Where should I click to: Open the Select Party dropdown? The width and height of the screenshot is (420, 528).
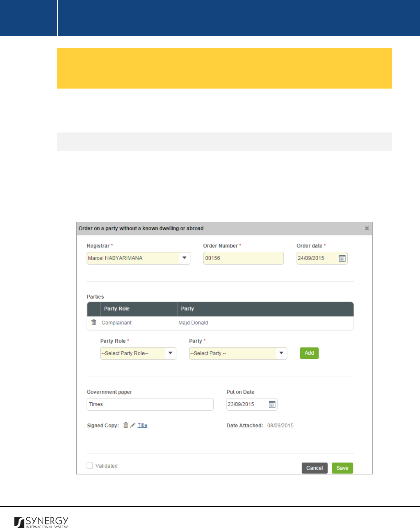pyautogui.click(x=238, y=353)
